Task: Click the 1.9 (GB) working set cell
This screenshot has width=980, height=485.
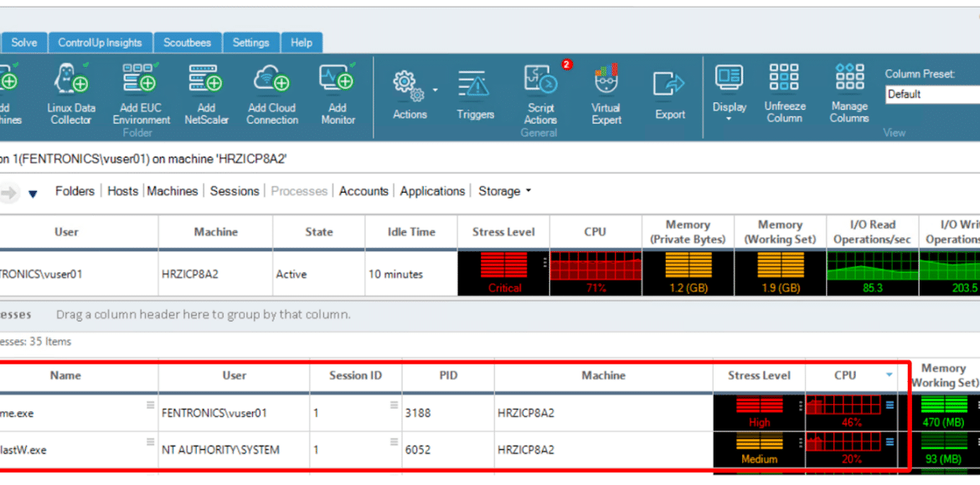Action: pyautogui.click(x=780, y=273)
